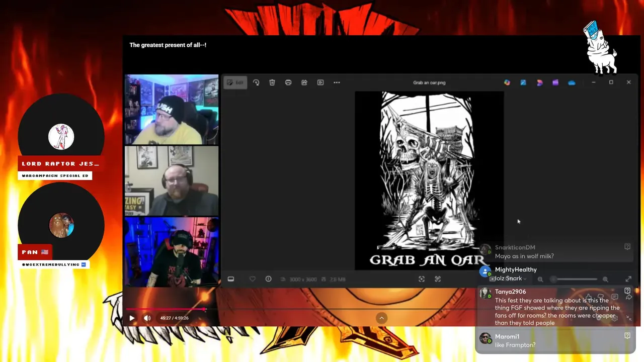Click the 3000 x 3600 dimensions text
This screenshot has width=644, height=362.
[302, 279]
